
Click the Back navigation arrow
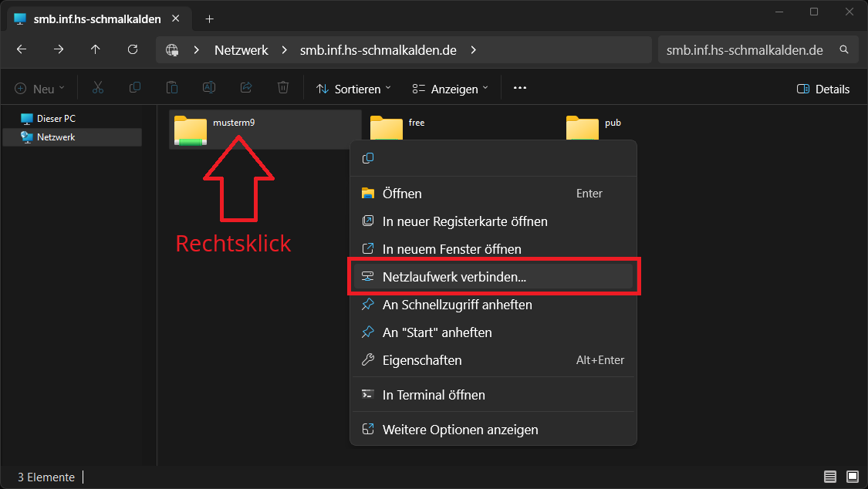(22, 49)
